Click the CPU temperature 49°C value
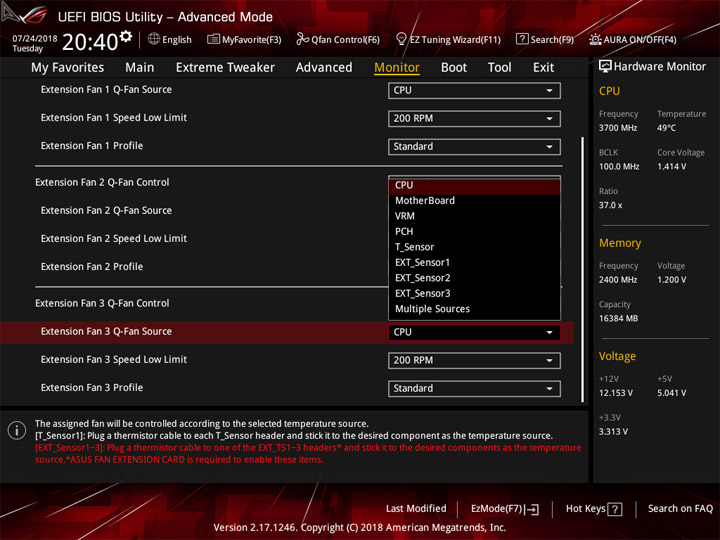 pos(666,128)
